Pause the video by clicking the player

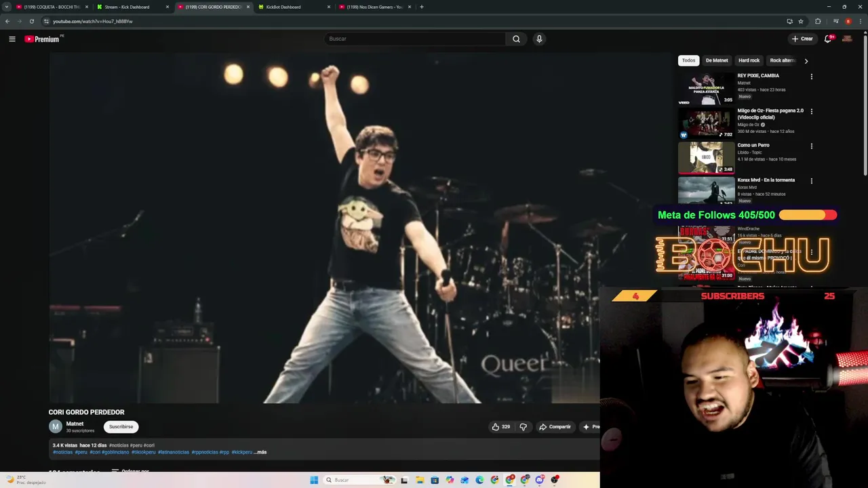(324, 228)
